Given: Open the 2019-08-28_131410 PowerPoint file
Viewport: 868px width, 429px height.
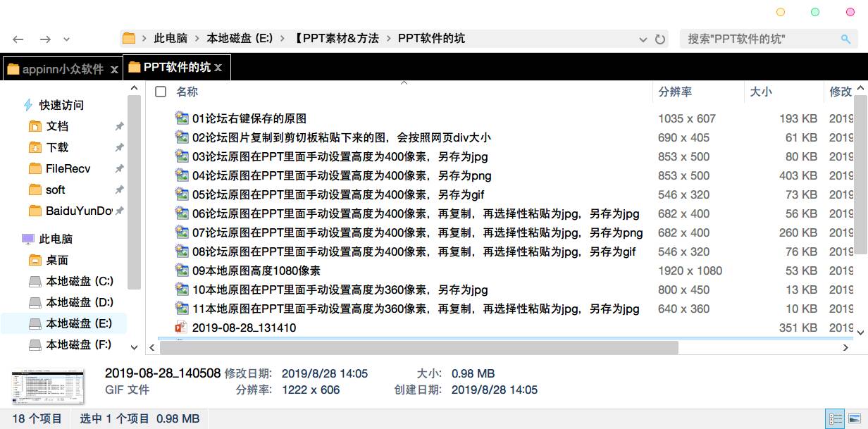Looking at the screenshot, I should 244,328.
